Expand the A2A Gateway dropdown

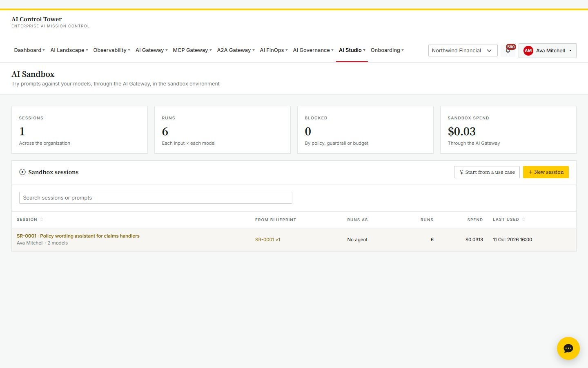pyautogui.click(x=236, y=50)
